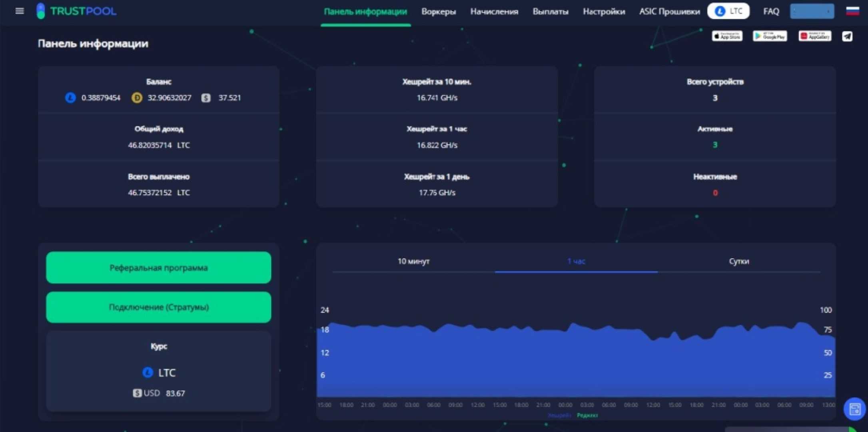Open the calculator floating button
The height and width of the screenshot is (432, 868).
(854, 409)
